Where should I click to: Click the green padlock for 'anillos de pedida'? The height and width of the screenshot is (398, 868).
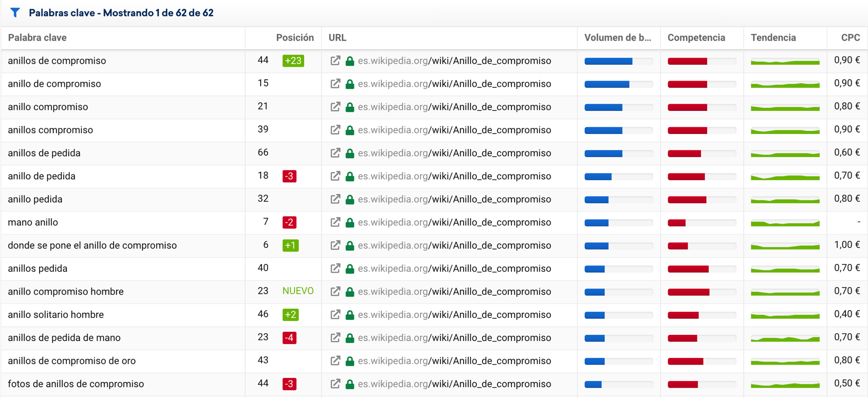pos(350,154)
